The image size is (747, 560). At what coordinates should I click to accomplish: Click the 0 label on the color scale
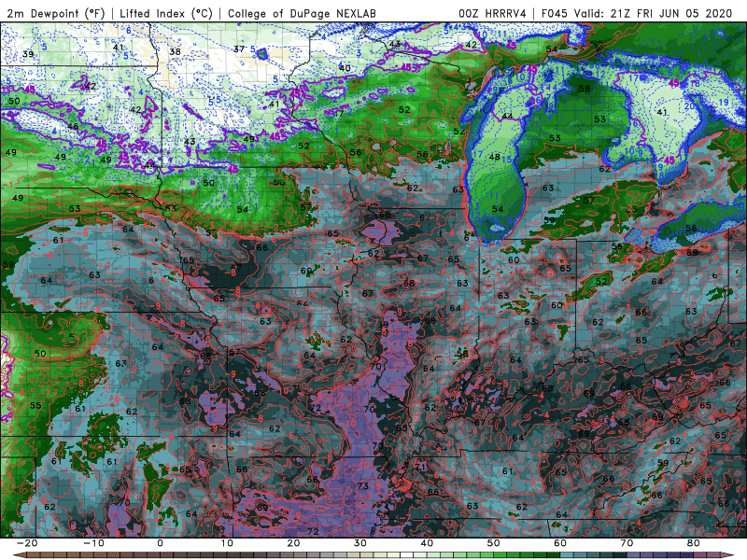click(x=160, y=543)
